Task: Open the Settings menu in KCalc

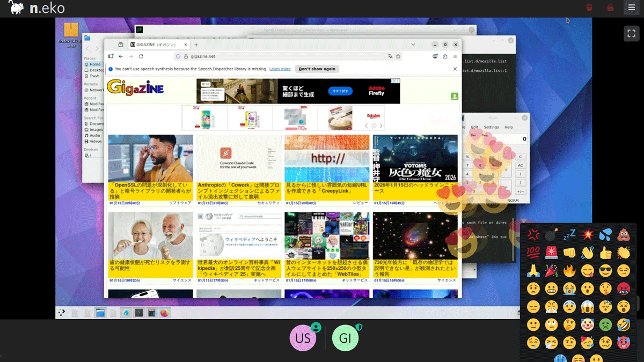Action: [x=491, y=127]
